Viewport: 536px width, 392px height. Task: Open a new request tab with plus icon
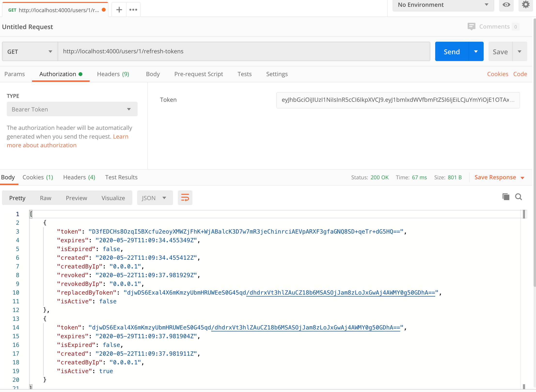(119, 9)
